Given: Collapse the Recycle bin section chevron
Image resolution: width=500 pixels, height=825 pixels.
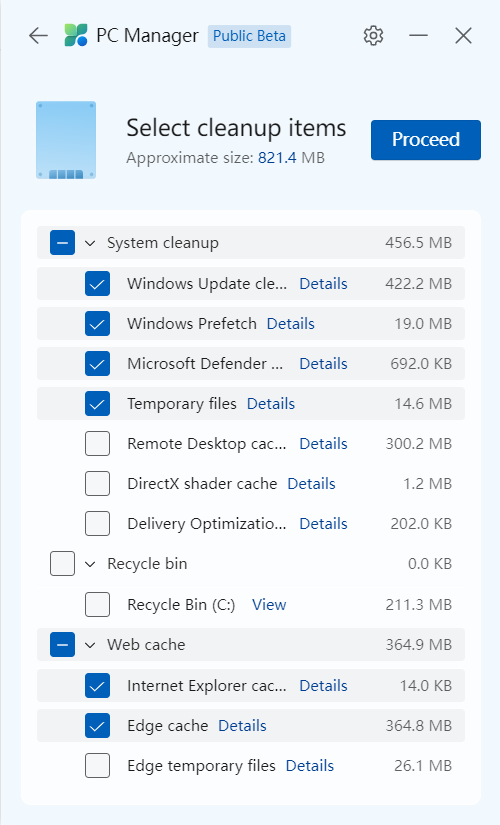Looking at the screenshot, I should [90, 564].
